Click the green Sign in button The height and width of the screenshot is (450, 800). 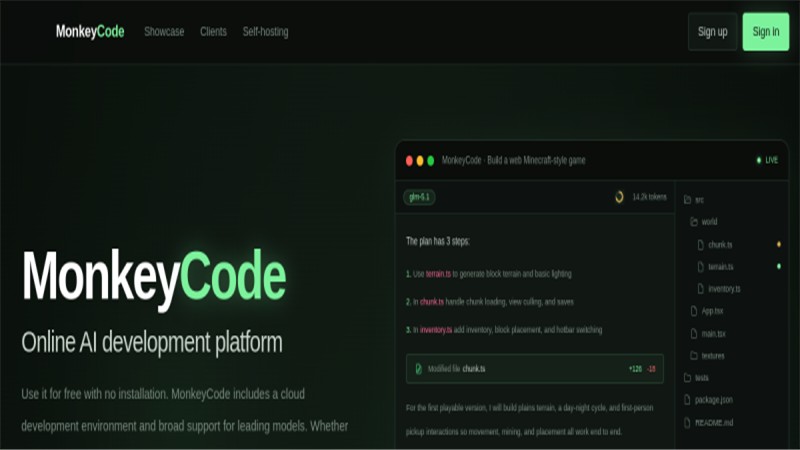pyautogui.click(x=766, y=32)
